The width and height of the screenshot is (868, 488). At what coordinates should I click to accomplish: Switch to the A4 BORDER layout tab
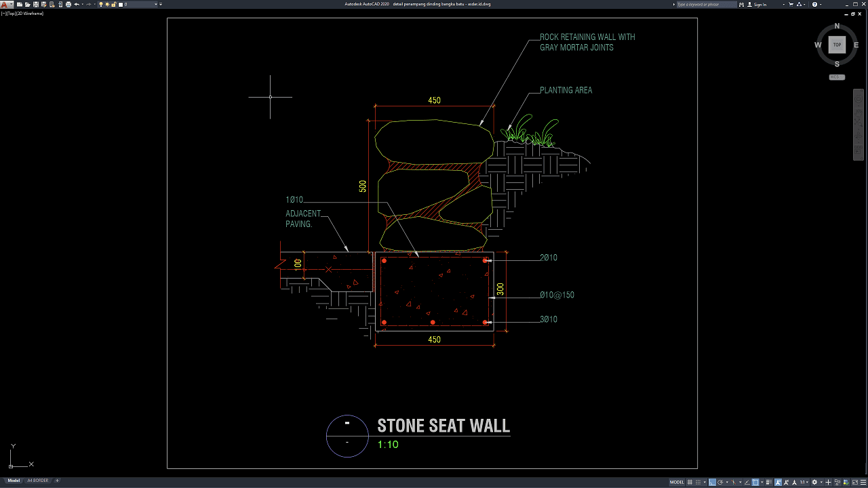coord(37,481)
